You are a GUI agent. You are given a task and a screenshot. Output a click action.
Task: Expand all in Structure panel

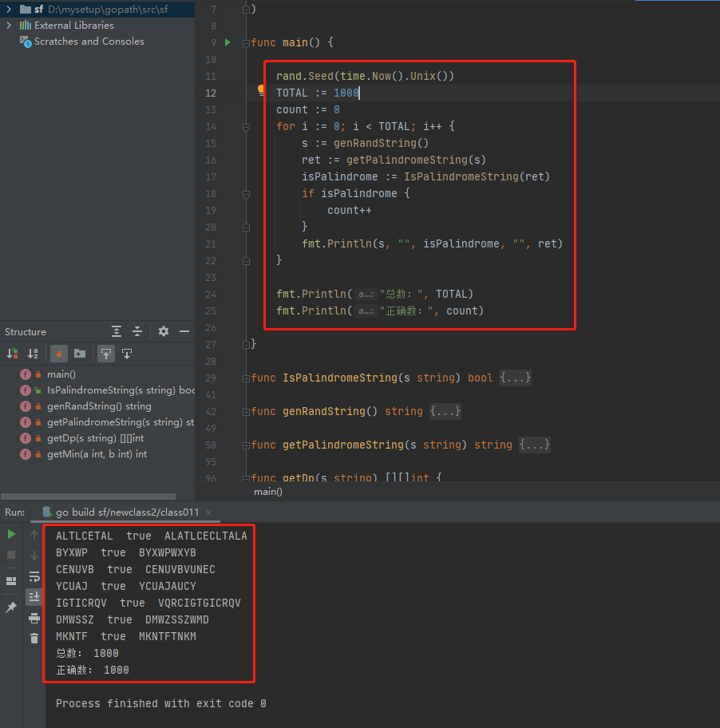(x=117, y=331)
